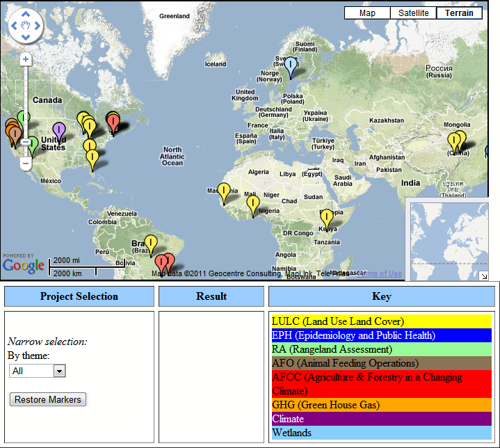Image resolution: width=500 pixels, height=448 pixels.
Task: Click the yellow marker in Brazil
Action: (150, 244)
